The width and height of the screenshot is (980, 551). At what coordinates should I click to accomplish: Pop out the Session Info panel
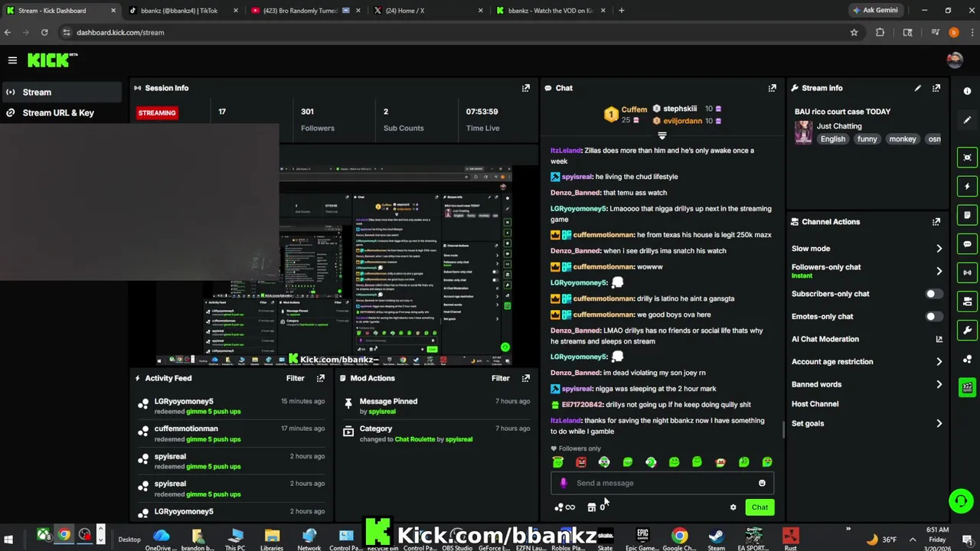pyautogui.click(x=525, y=88)
